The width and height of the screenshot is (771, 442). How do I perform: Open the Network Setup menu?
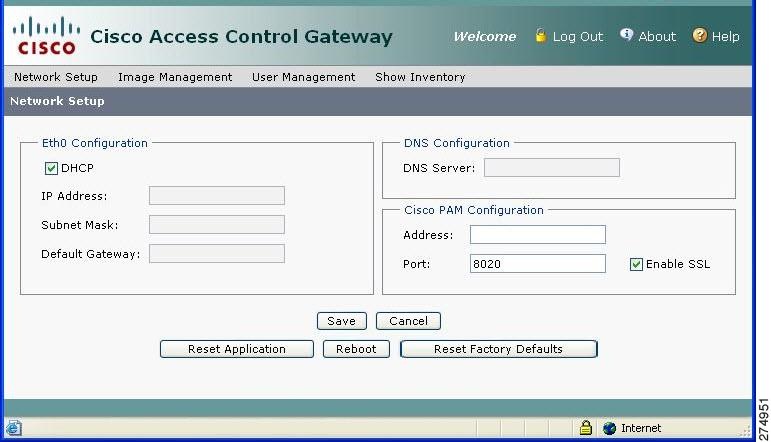56,77
